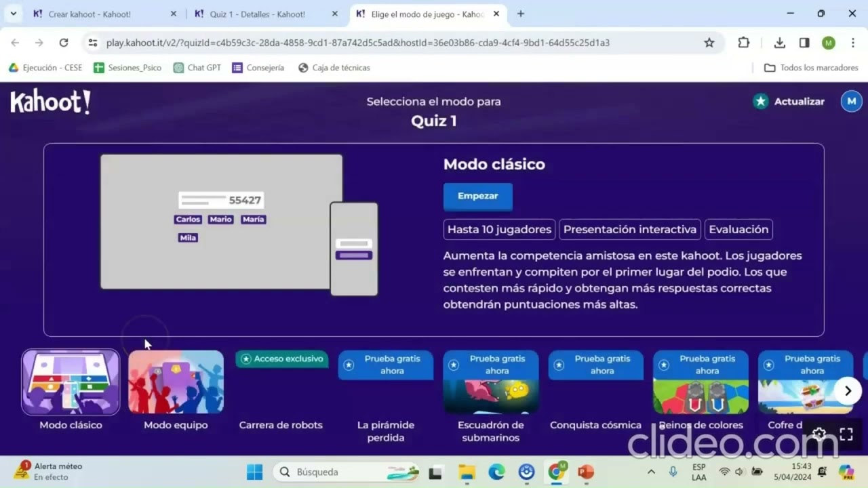
Task: Show next game modes with right arrow
Action: tap(848, 391)
